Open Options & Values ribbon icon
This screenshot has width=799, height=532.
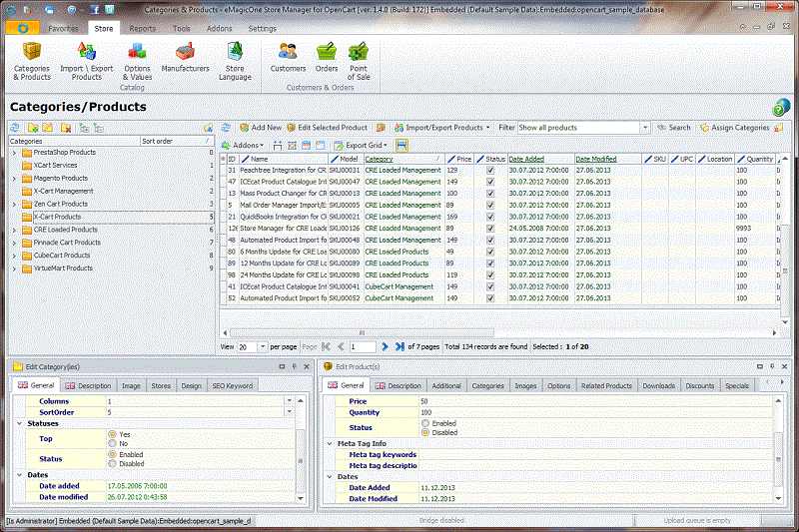[x=137, y=61]
